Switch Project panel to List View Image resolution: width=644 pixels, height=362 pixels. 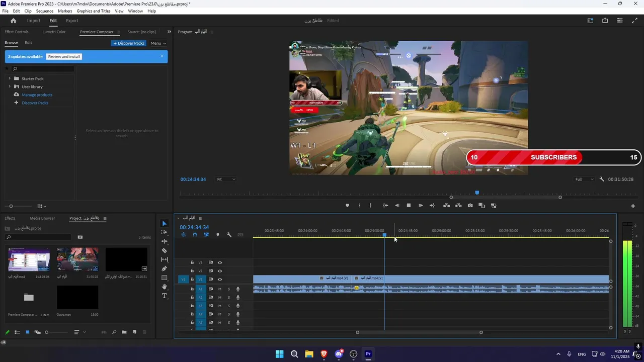click(17, 332)
